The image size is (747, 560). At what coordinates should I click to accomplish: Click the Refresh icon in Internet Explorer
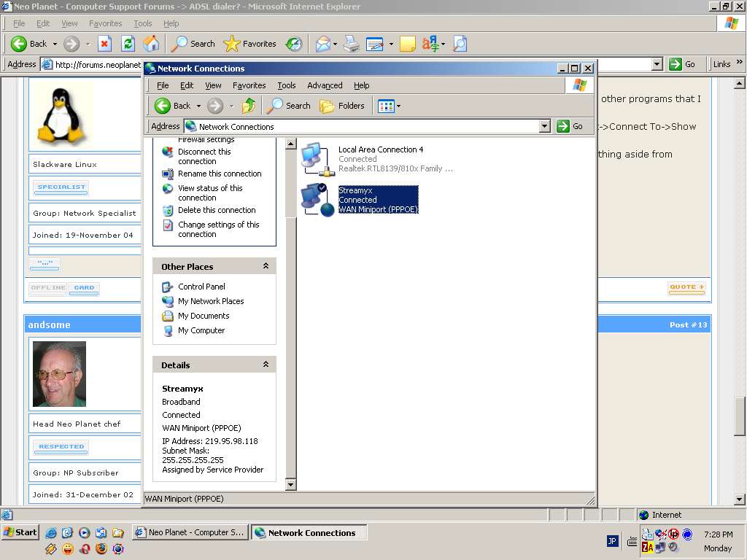tap(128, 44)
